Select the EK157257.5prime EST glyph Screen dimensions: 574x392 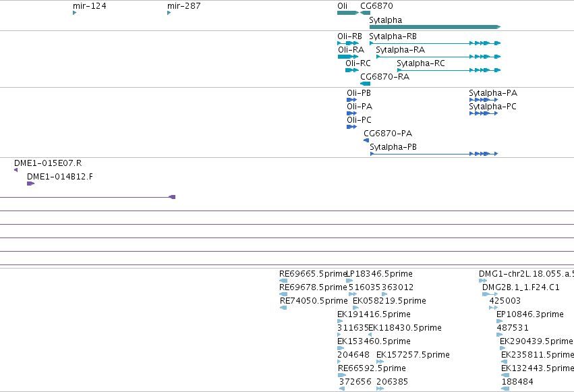pos(380,362)
